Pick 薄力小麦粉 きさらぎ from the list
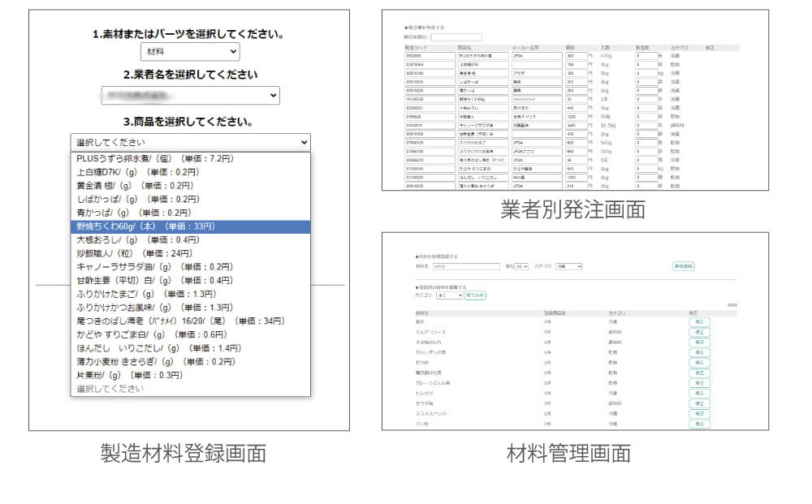The image size is (812, 504). click(x=190, y=361)
